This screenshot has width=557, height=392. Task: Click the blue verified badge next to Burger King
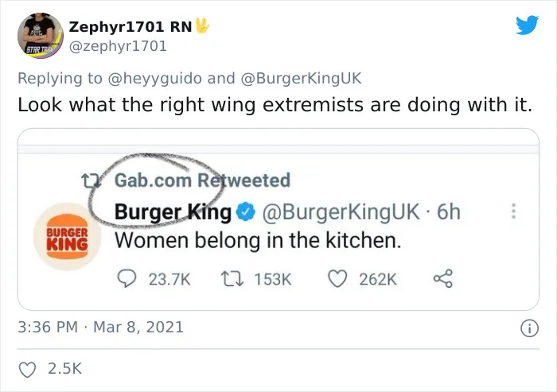246,212
